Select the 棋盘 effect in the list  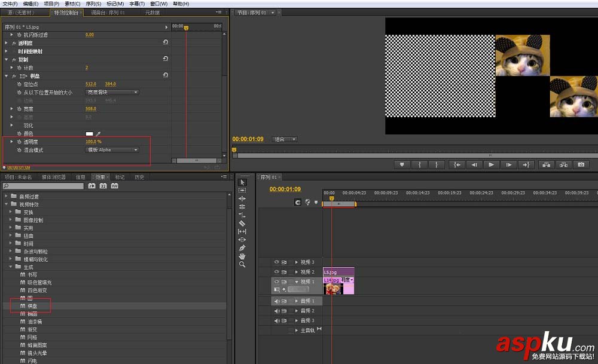(x=32, y=306)
